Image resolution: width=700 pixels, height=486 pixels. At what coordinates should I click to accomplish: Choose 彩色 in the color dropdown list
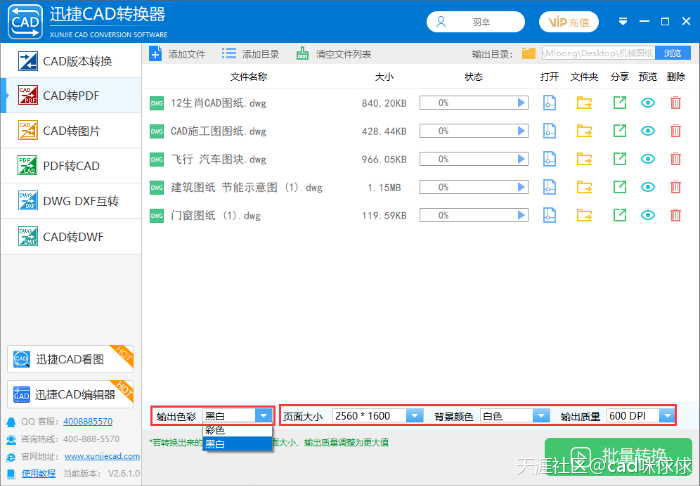click(x=238, y=430)
